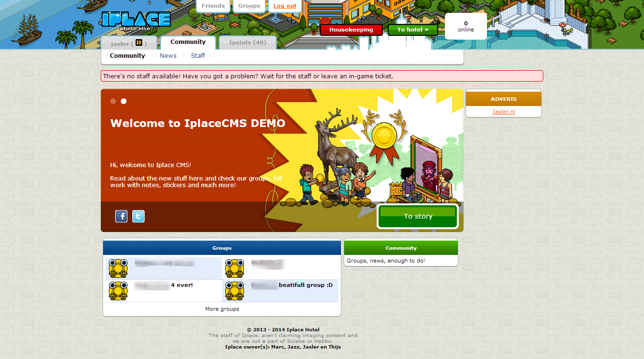This screenshot has height=359, width=644.
Task: Select the second slideshow dot indicator
Action: point(124,101)
